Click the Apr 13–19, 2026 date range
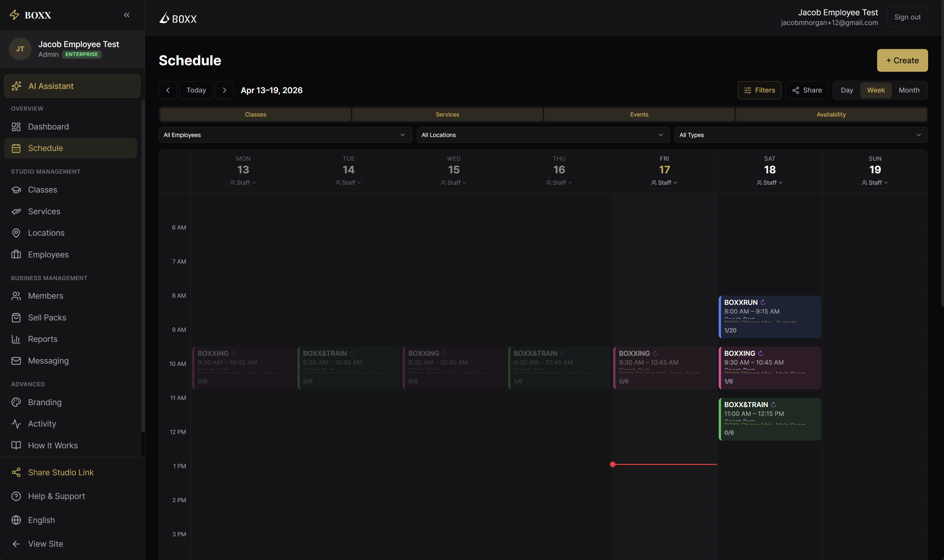This screenshot has height=560, width=944. [272, 90]
